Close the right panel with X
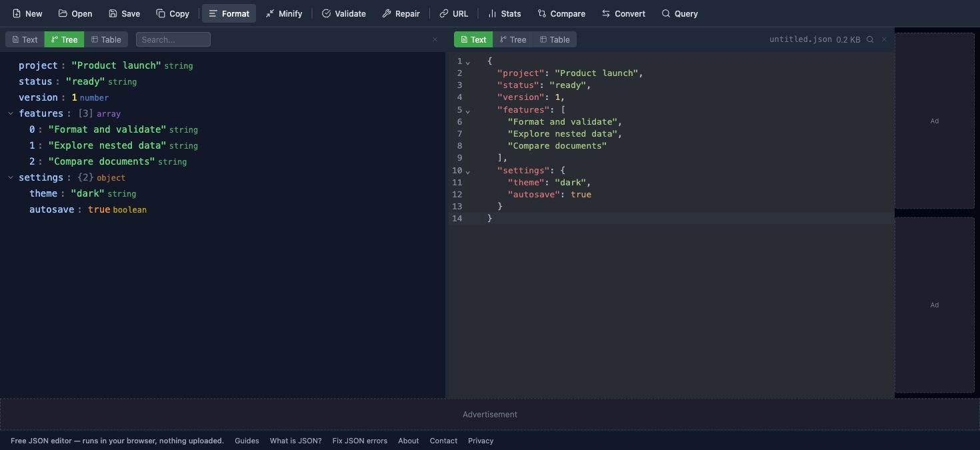The height and width of the screenshot is (450, 980). (885, 39)
